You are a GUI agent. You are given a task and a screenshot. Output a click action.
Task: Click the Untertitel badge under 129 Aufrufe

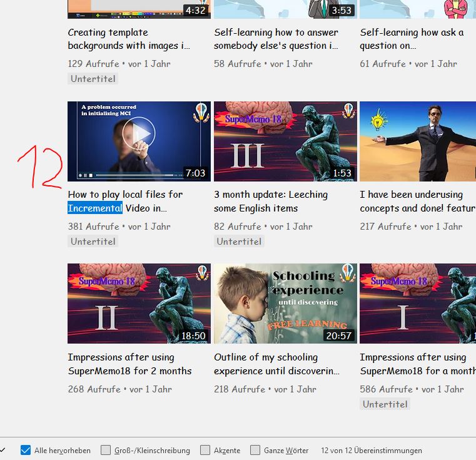93,79
